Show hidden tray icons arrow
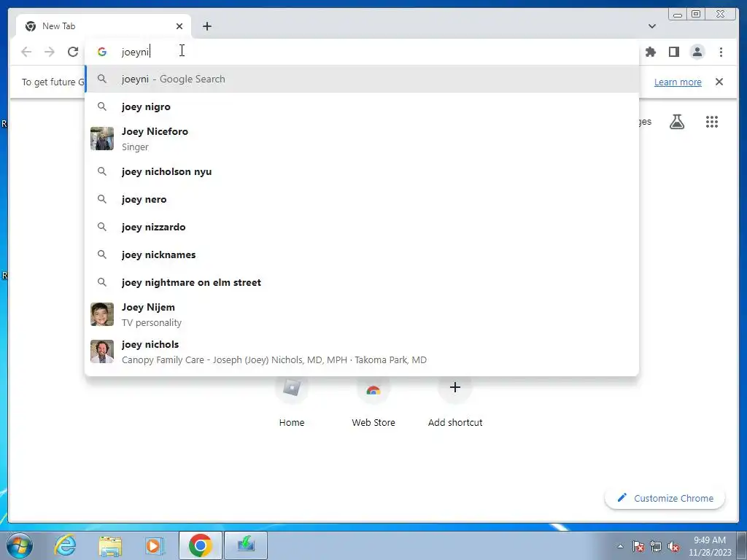The height and width of the screenshot is (560, 747). coord(620,546)
